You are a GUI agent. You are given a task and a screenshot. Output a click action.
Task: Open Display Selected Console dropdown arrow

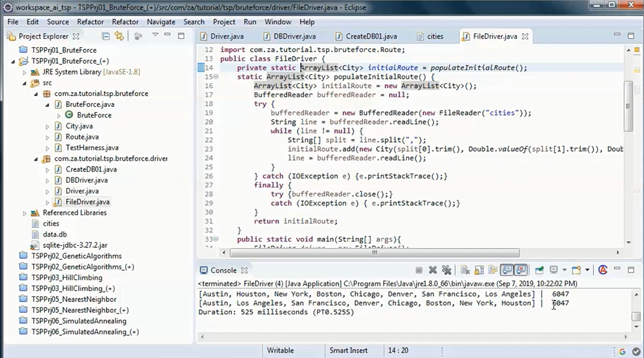click(x=565, y=270)
